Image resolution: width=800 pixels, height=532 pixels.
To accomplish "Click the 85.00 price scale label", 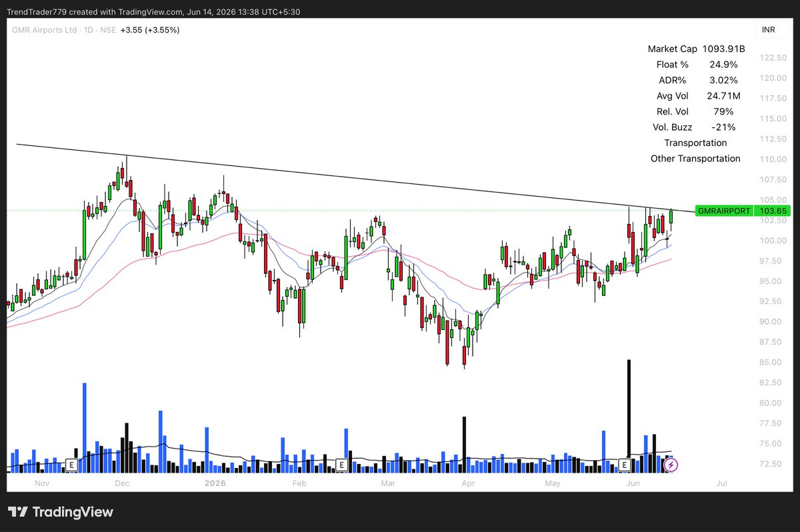I will pyautogui.click(x=770, y=363).
